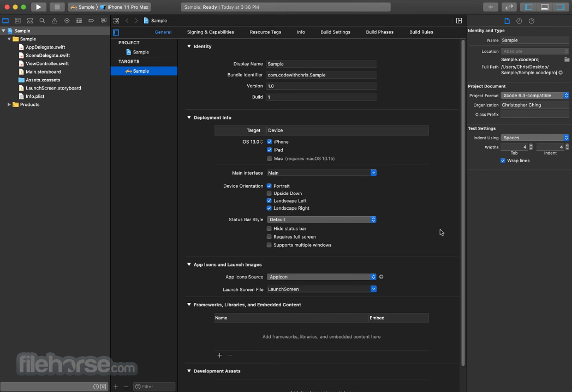Open the Symbol navigator
Screen dimensions: 572x392
pos(30,21)
